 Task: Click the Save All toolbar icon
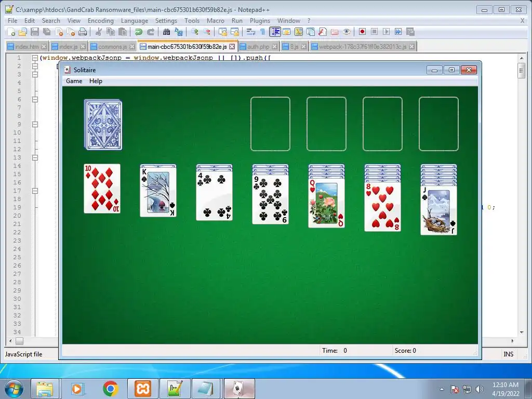(46, 32)
